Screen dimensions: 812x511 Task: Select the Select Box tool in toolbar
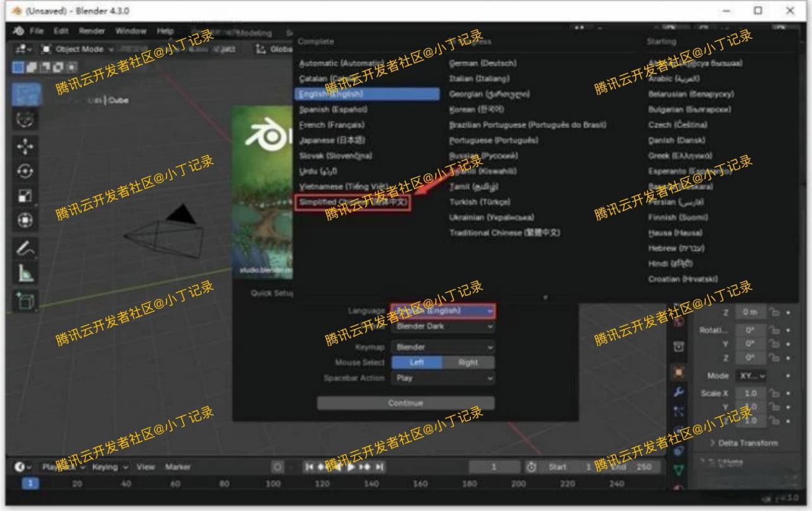click(26, 94)
